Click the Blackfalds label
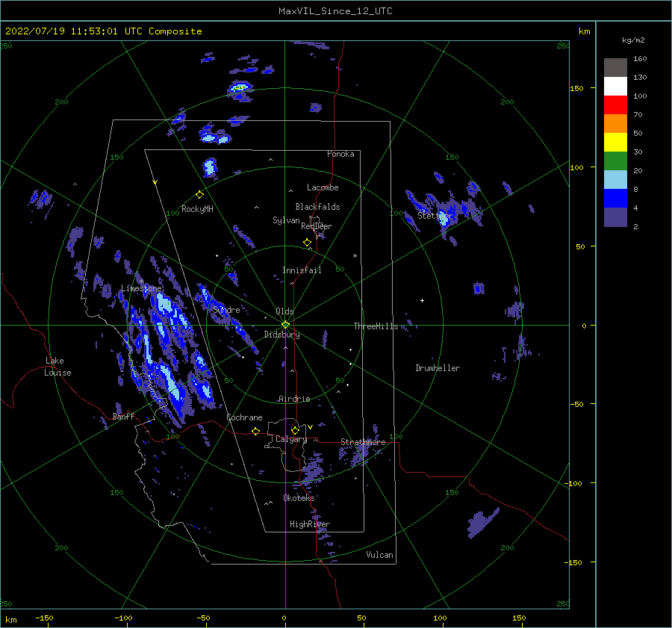Viewport: 672px width, 628px height. coord(317,207)
